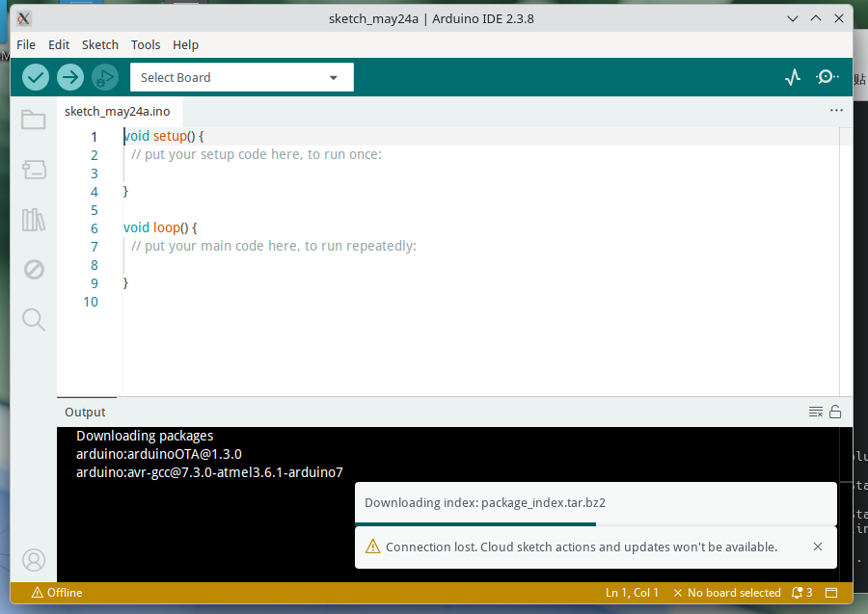This screenshot has height=614, width=868.
Task: Click line number 6 in gutter
Action: coord(95,228)
